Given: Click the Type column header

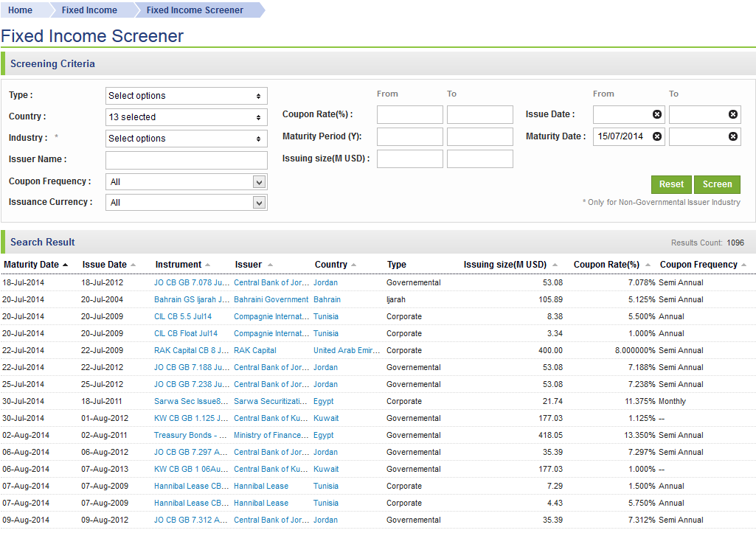Looking at the screenshot, I should (396, 265).
